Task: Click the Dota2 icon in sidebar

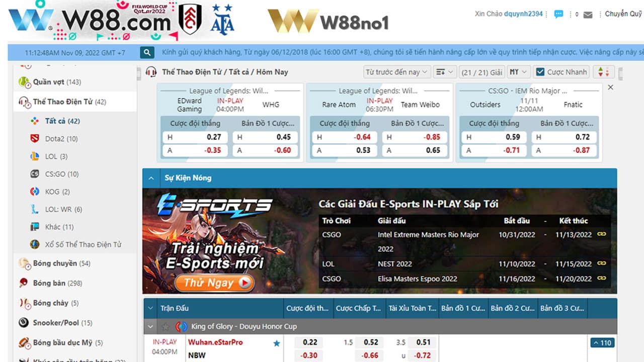Action: click(35, 139)
